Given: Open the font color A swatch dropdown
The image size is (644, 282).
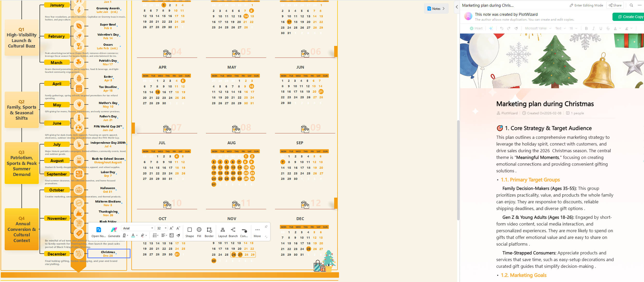Looking at the screenshot, I should 137,236.
